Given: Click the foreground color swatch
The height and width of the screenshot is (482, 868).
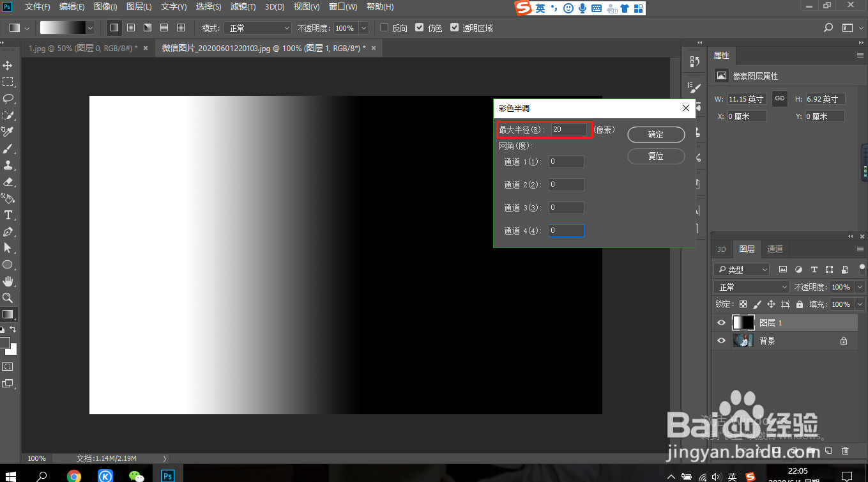Looking at the screenshot, I should tap(5, 343).
